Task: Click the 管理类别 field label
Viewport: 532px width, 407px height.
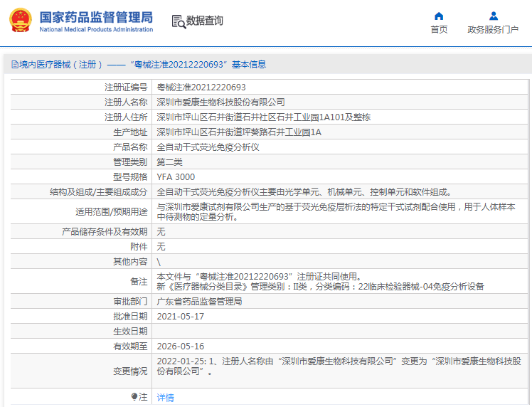Action: coord(130,162)
